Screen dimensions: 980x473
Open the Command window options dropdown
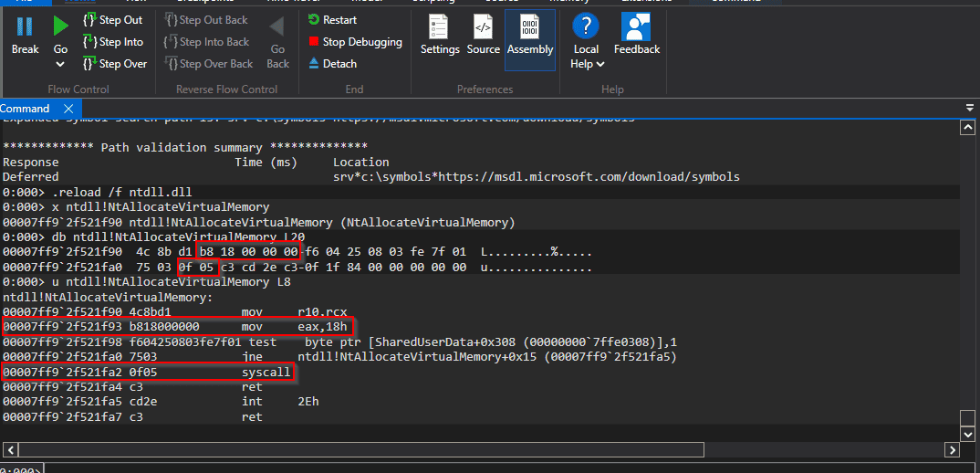coord(970,108)
